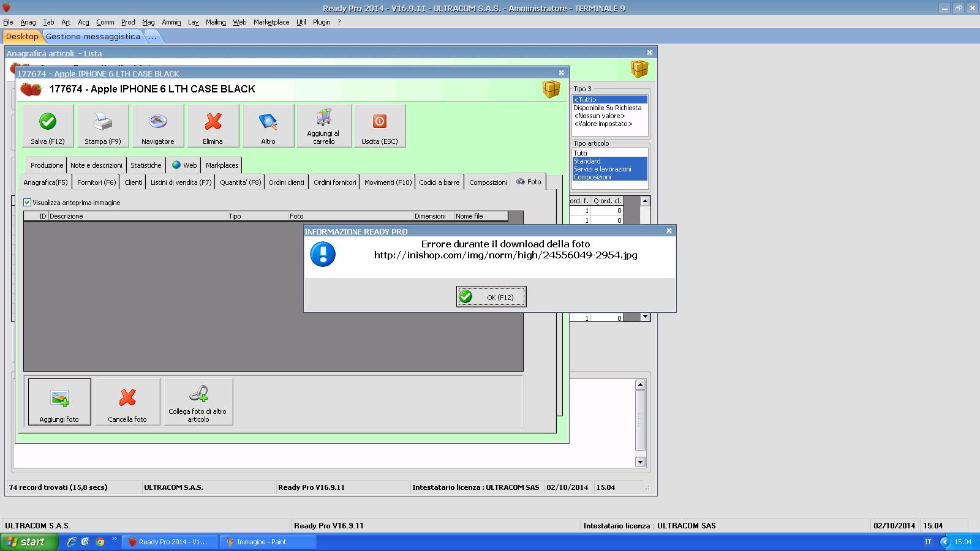The width and height of the screenshot is (980, 551).
Task: Select Standard in Tipo articolo list
Action: [x=609, y=161]
